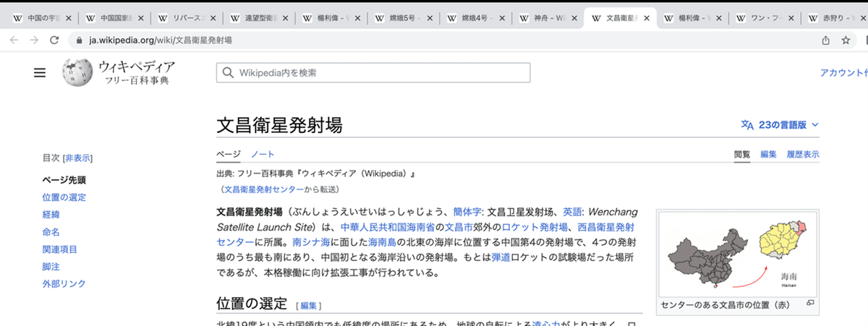Open the 履歴表示 history tab

coord(803,154)
